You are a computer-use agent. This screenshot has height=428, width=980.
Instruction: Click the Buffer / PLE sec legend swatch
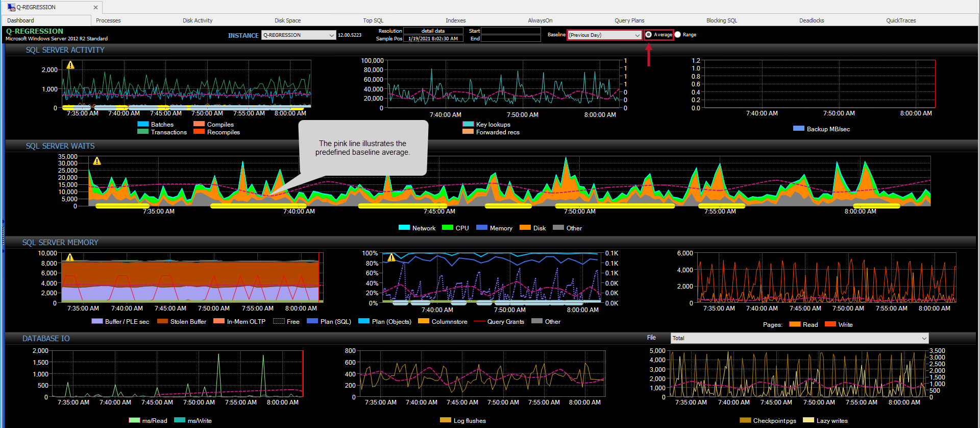tap(97, 321)
